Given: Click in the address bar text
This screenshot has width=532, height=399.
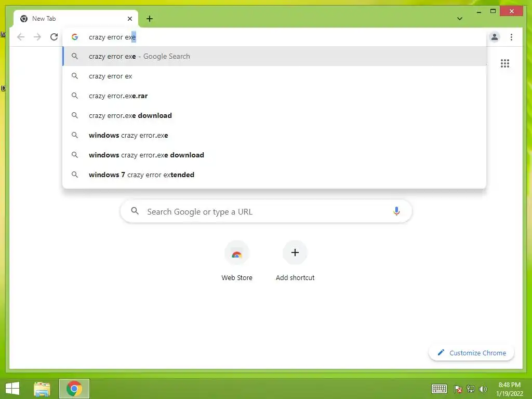Looking at the screenshot, I should point(112,37).
